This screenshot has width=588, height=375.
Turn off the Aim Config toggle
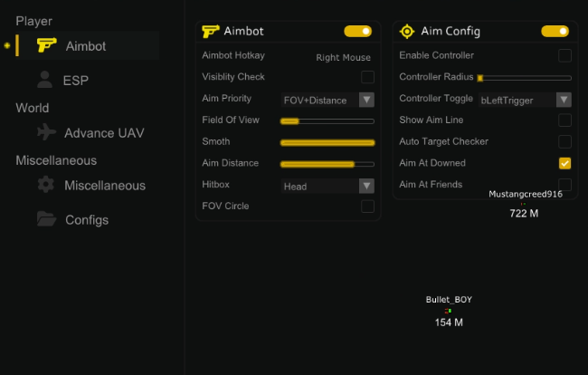[x=555, y=31]
